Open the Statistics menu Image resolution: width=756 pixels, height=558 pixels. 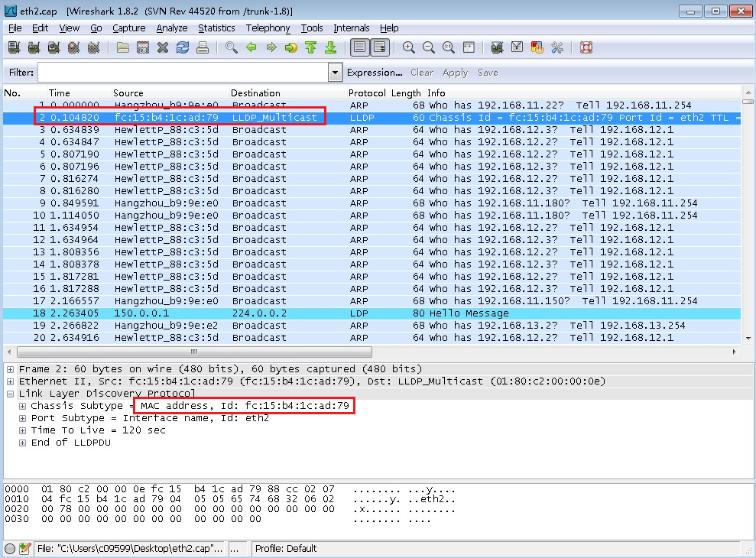tap(216, 28)
